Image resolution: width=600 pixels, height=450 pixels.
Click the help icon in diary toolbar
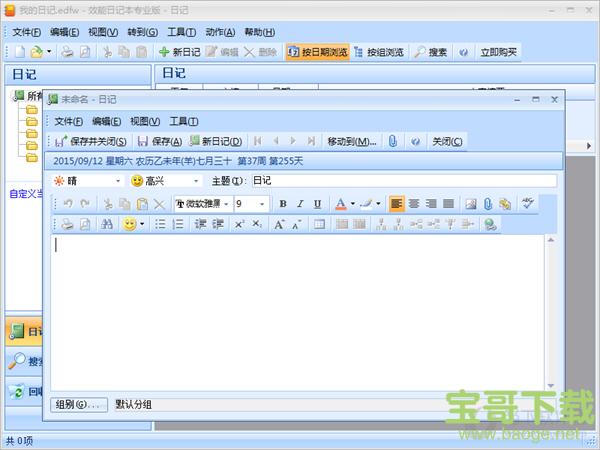[x=416, y=141]
